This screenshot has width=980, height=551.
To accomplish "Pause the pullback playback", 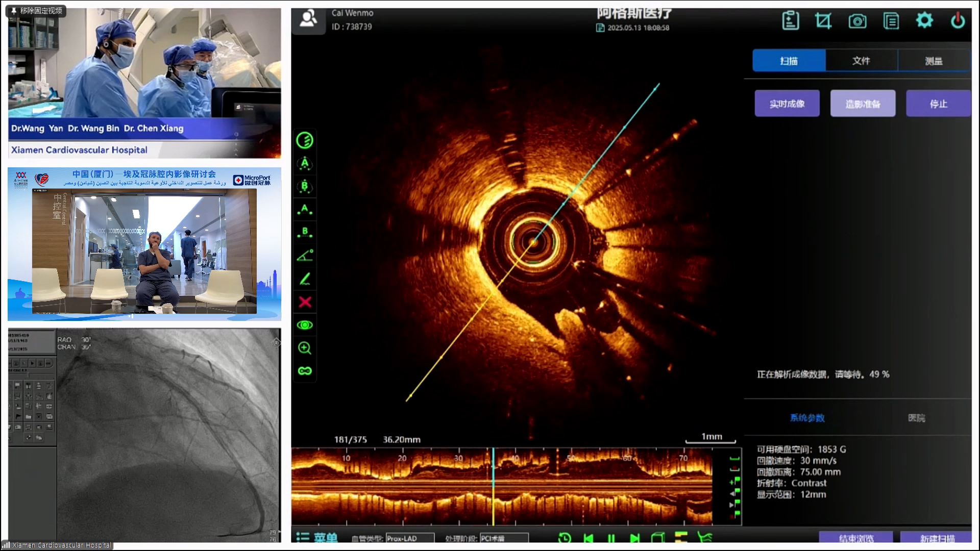I will tap(611, 538).
